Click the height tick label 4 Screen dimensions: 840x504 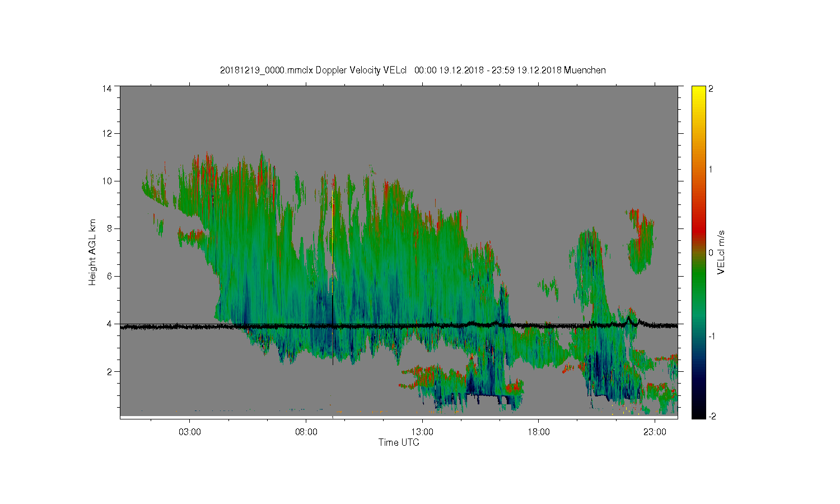pyautogui.click(x=109, y=324)
